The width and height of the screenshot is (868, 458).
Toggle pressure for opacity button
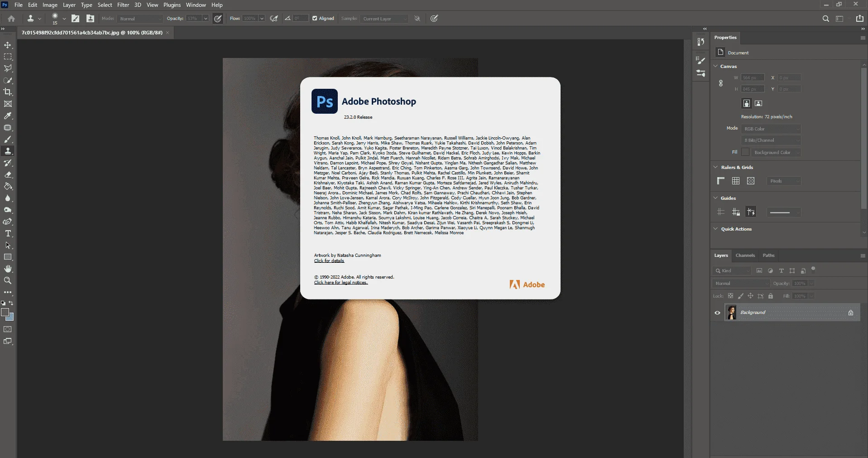coord(218,19)
